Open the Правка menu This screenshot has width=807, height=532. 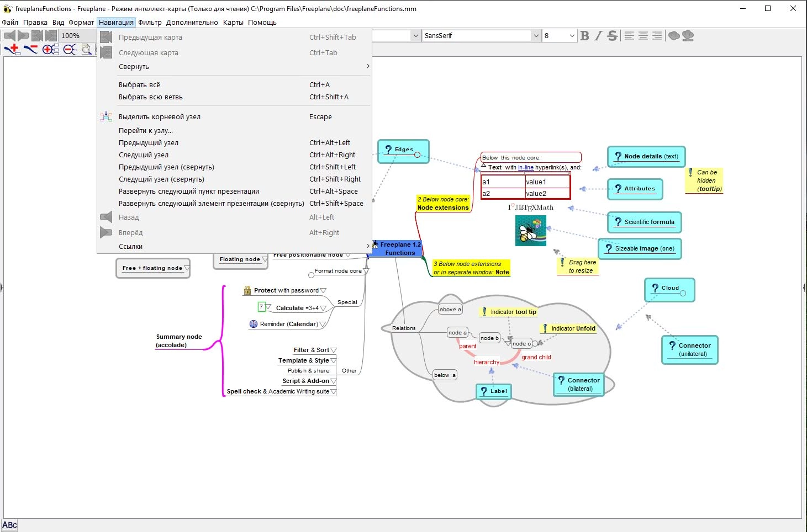point(35,23)
